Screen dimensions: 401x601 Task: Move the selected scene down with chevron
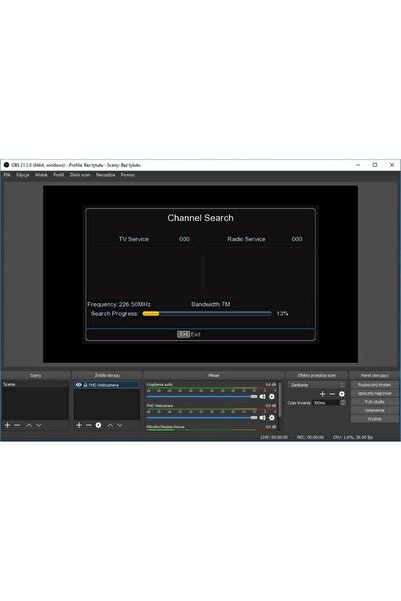pyautogui.click(x=39, y=425)
